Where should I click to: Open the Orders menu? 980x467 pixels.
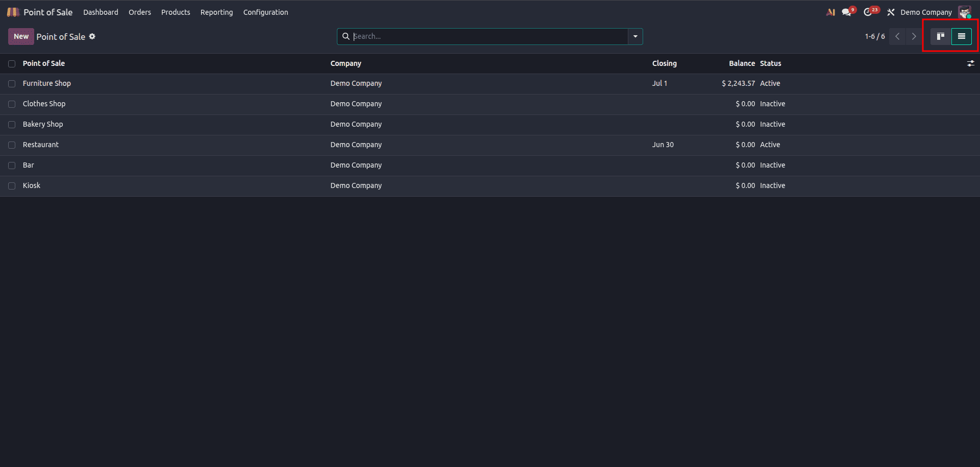tap(140, 12)
